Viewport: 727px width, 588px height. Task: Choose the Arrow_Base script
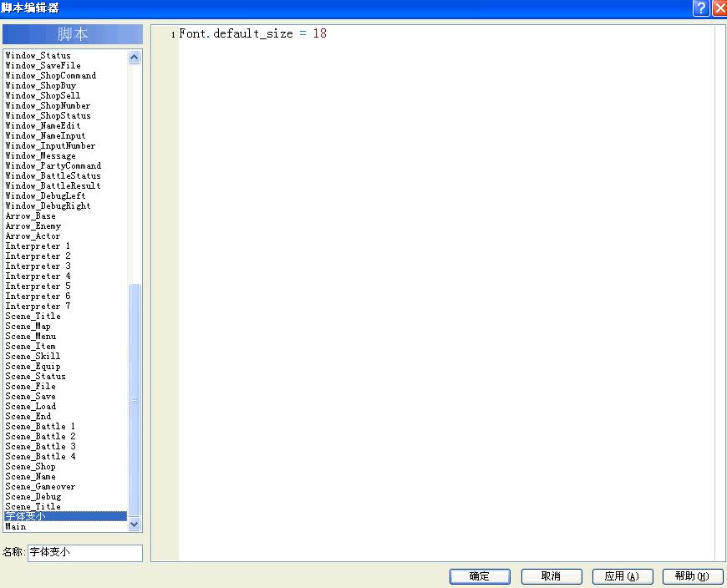pyautogui.click(x=65, y=216)
